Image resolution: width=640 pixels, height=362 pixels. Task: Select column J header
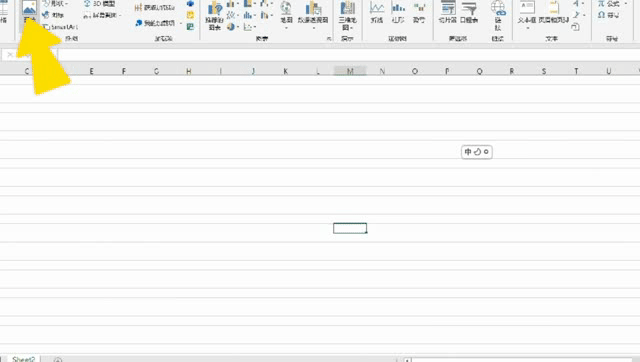[253, 71]
